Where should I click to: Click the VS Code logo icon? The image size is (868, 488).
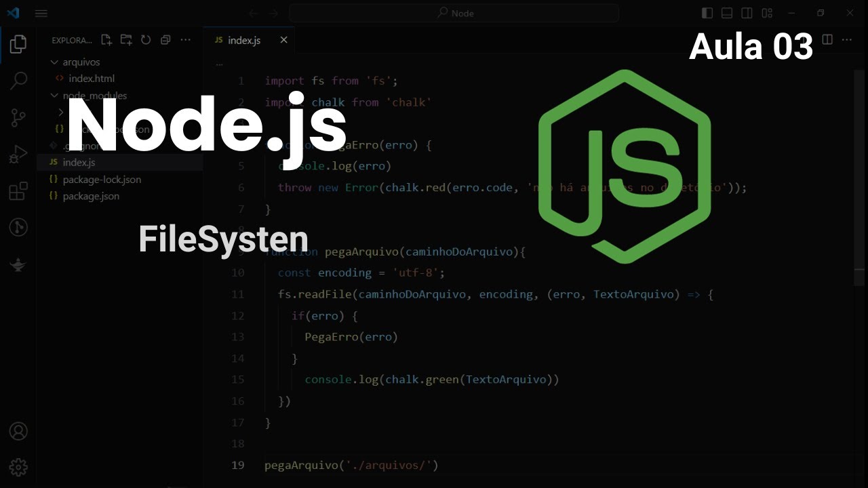point(13,13)
